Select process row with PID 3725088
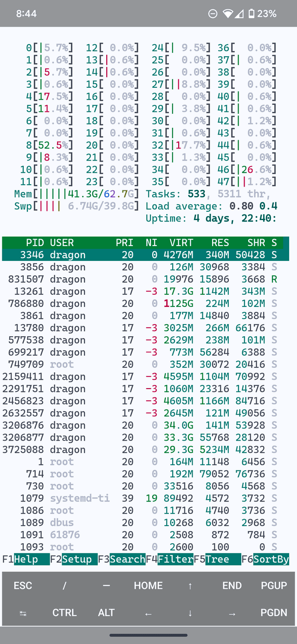The width and height of the screenshot is (297, 644). (x=146, y=449)
